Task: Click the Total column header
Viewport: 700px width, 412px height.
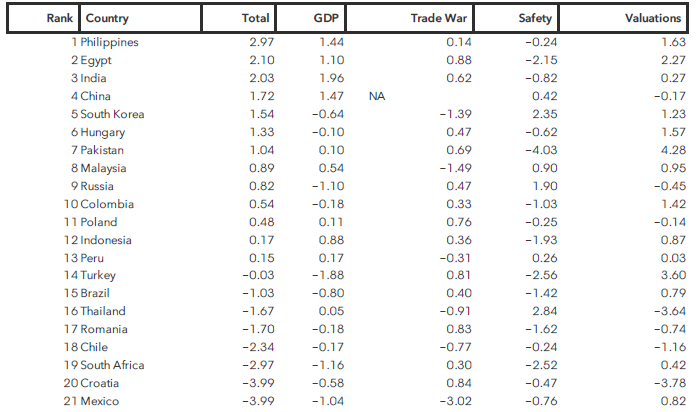Action: [x=256, y=18]
